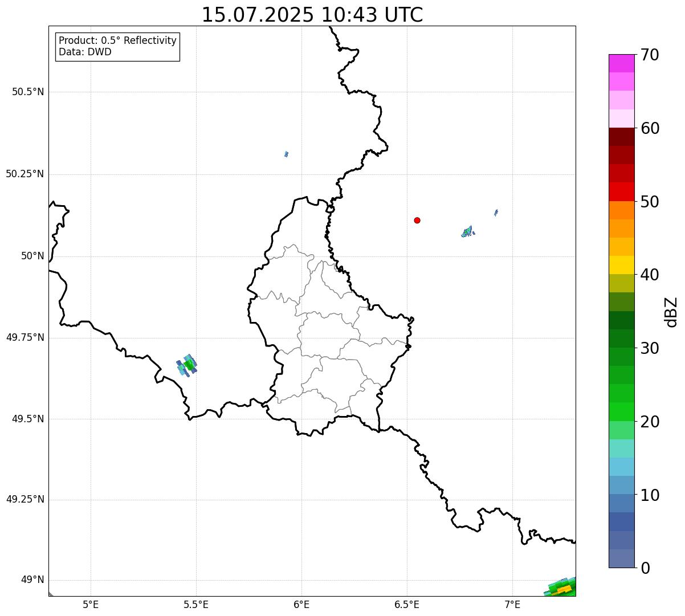Click the colorbar tick label '0'
The width and height of the screenshot is (685, 616).
(645, 568)
